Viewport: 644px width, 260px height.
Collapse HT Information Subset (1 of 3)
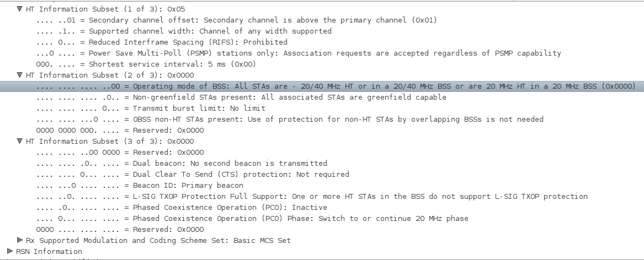pos(19,9)
